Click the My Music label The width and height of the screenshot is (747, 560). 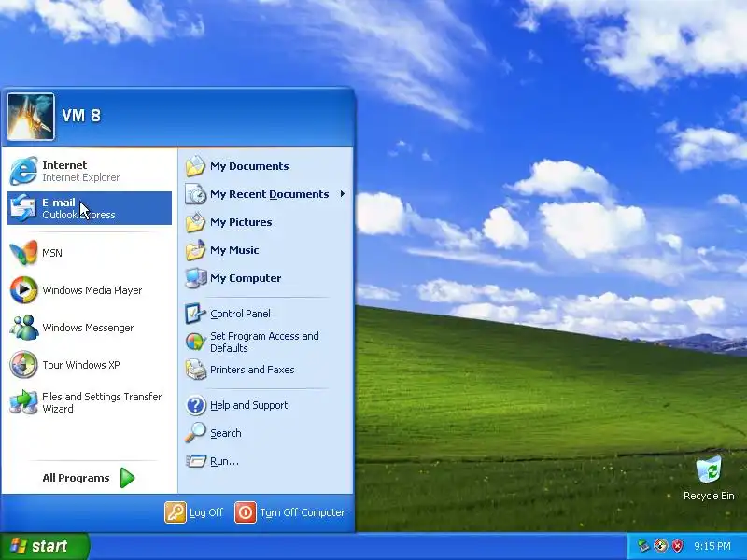click(234, 250)
